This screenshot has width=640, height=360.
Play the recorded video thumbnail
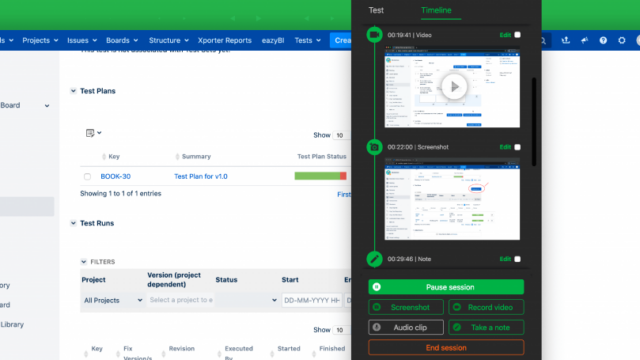click(x=454, y=87)
